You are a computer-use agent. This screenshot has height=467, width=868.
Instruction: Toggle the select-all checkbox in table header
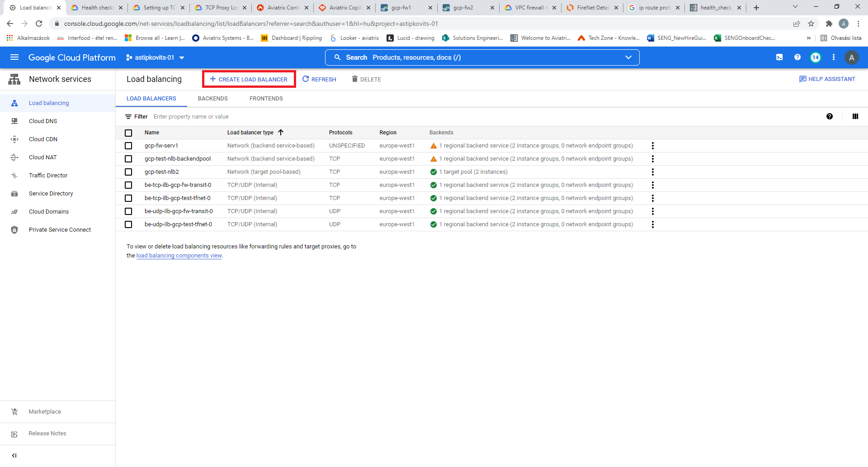128,133
